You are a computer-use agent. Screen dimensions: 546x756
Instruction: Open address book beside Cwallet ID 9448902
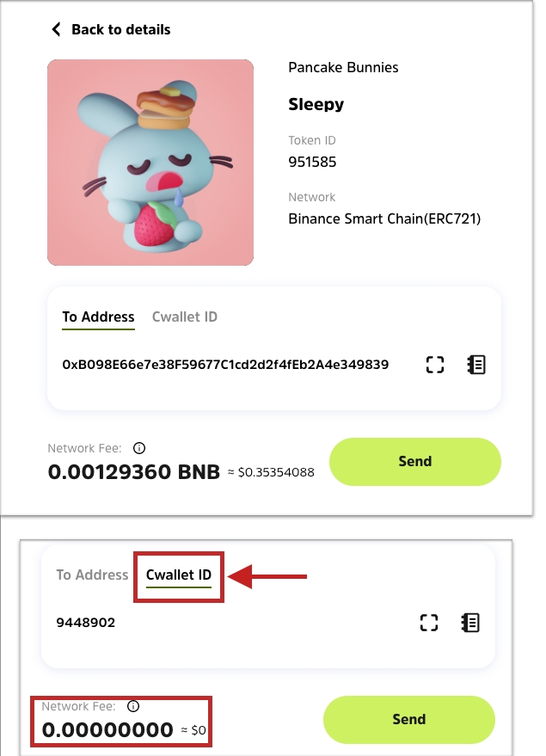pos(470,623)
